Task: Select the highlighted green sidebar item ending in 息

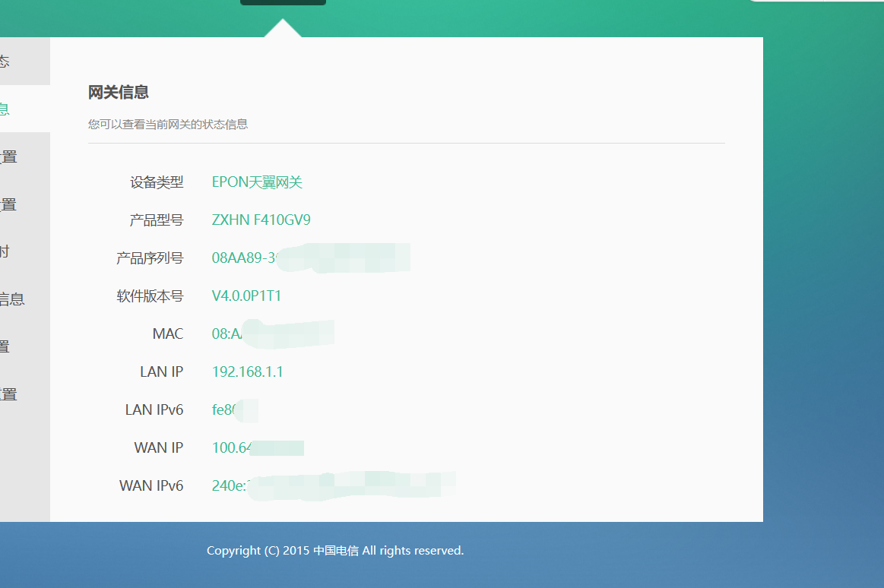Action: tap(24, 109)
